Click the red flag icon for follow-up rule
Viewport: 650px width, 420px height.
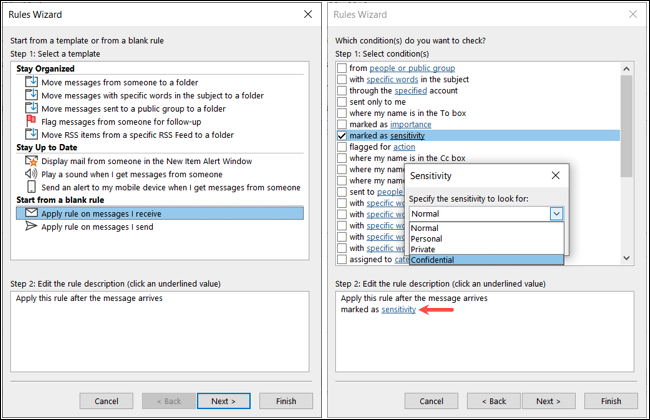tap(31, 121)
